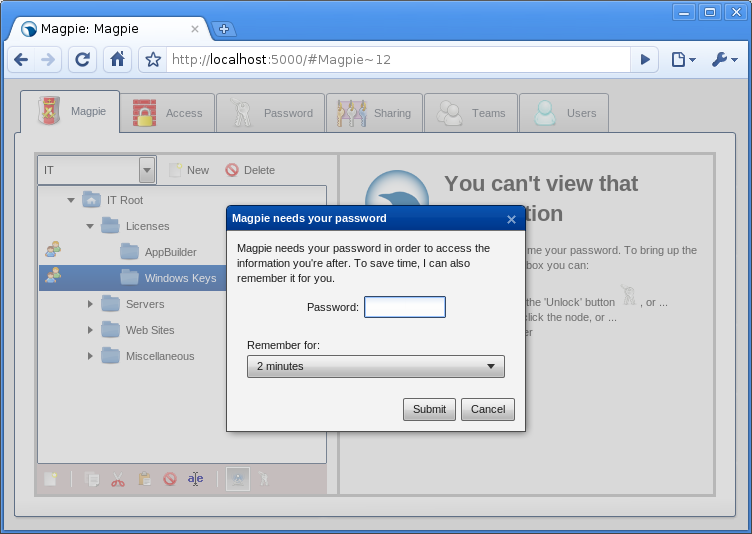Image resolution: width=752 pixels, height=534 pixels.
Task: Click the shared-users icon beside AppBuilder
Action: [x=53, y=249]
